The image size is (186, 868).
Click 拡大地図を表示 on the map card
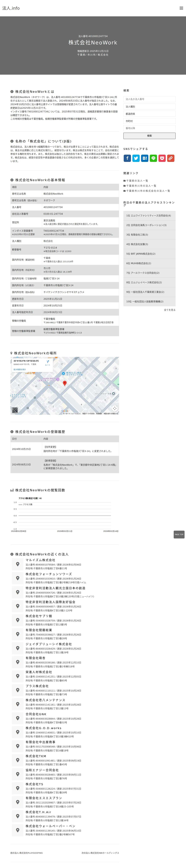pos(20,370)
